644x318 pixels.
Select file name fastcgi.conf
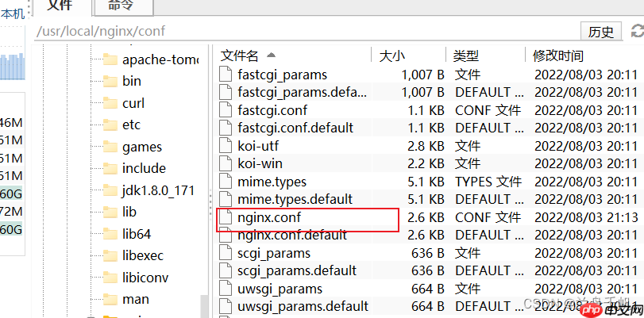272,111
